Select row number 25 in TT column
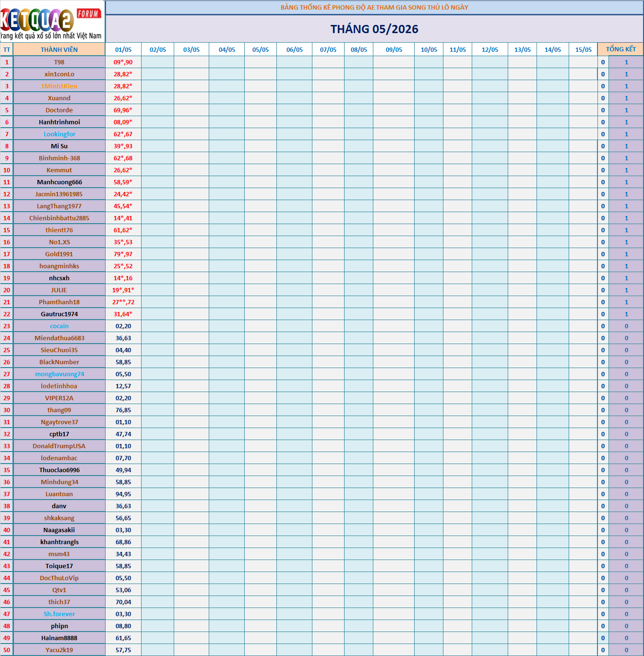Viewport: 644px width, 656px height. click(7, 350)
